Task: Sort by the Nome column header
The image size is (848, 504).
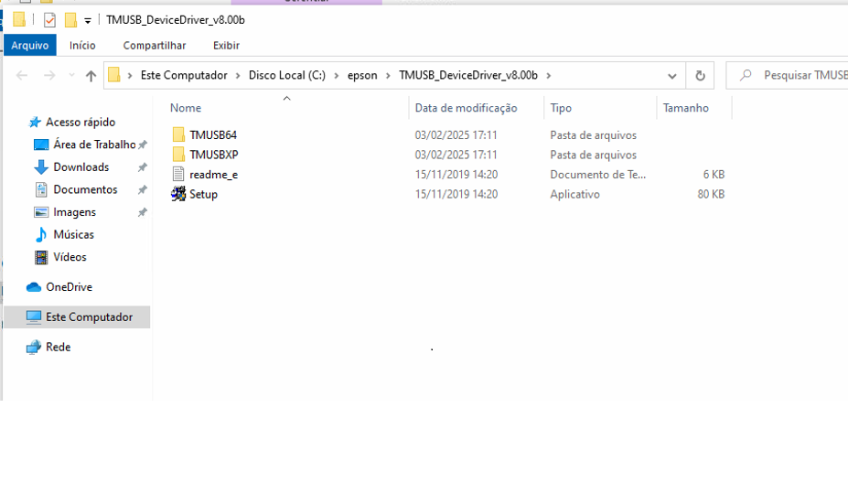Action: 186,108
